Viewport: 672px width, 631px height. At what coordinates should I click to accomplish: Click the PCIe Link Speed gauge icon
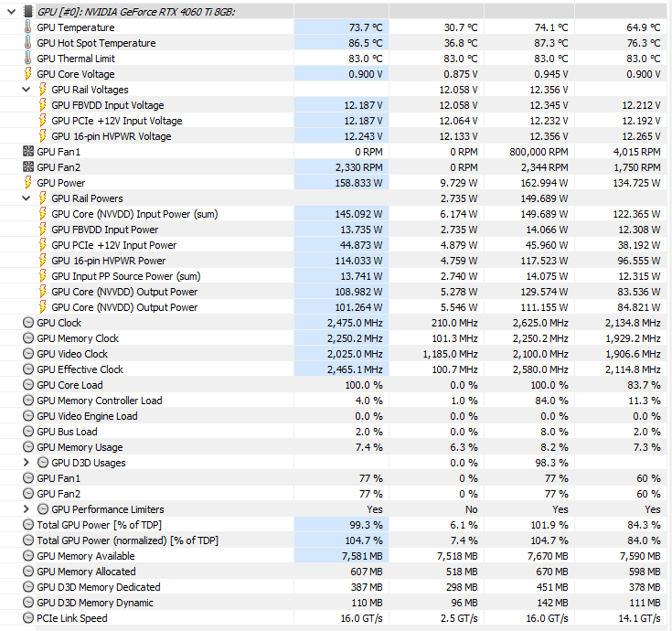pyautogui.click(x=27, y=618)
